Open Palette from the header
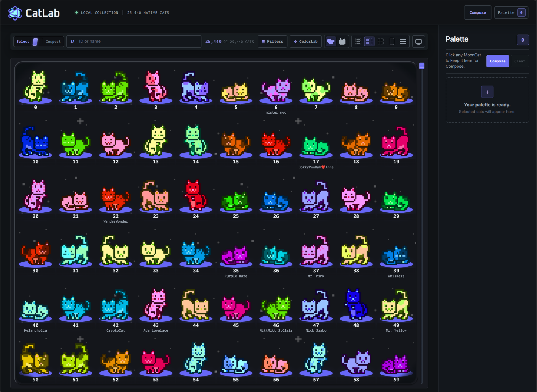Image resolution: width=537 pixels, height=392 pixels. click(x=511, y=12)
